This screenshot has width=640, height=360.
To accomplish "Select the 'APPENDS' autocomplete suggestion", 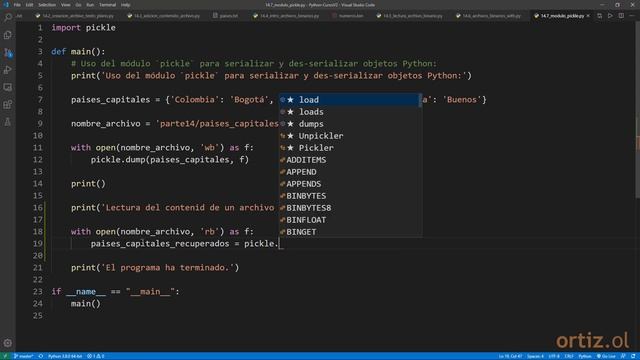I will [350, 184].
